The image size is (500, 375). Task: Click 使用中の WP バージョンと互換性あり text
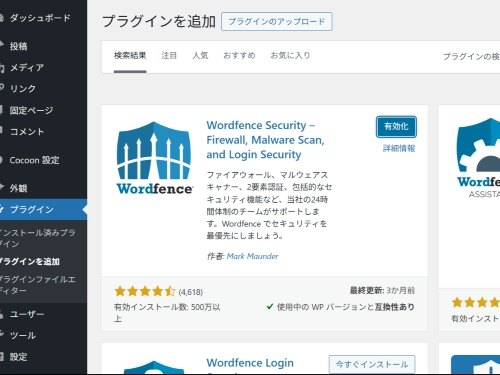click(x=346, y=307)
